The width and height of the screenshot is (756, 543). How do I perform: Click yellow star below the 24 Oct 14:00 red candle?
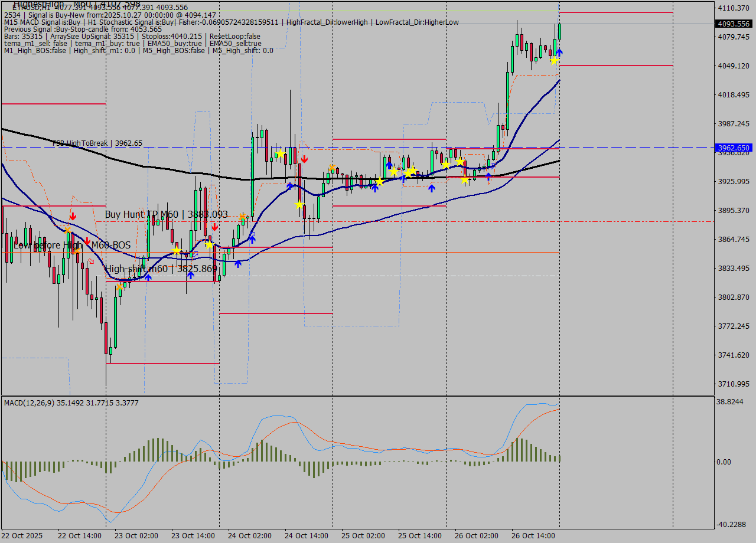point(299,205)
